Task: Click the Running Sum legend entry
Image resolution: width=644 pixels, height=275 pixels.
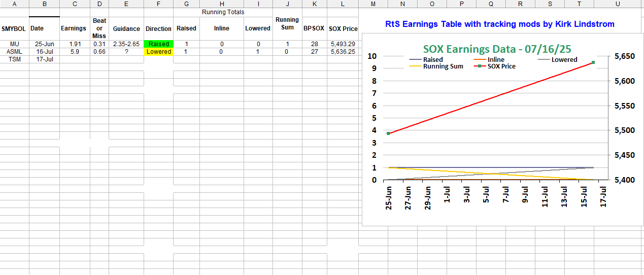Action: point(443,66)
